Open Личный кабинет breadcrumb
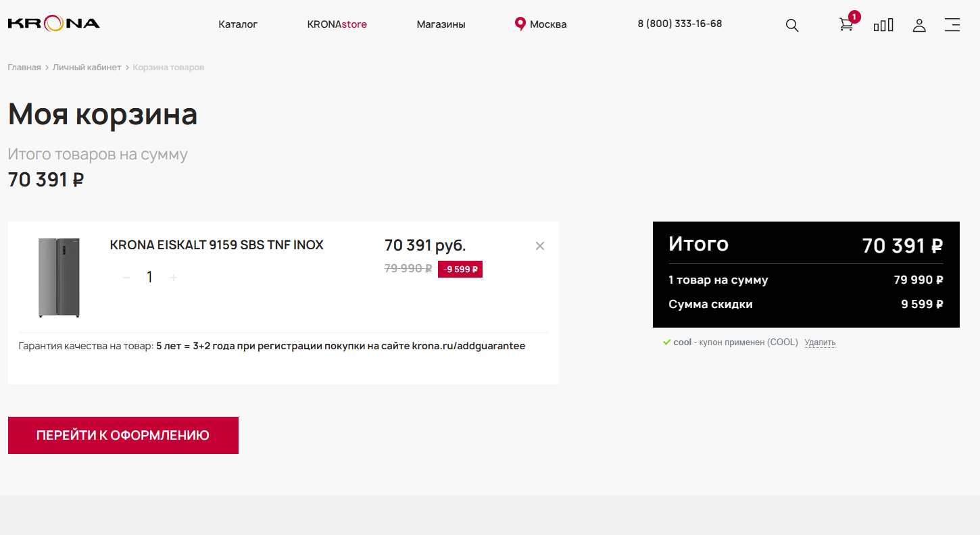The width and height of the screenshot is (980, 535). point(87,68)
